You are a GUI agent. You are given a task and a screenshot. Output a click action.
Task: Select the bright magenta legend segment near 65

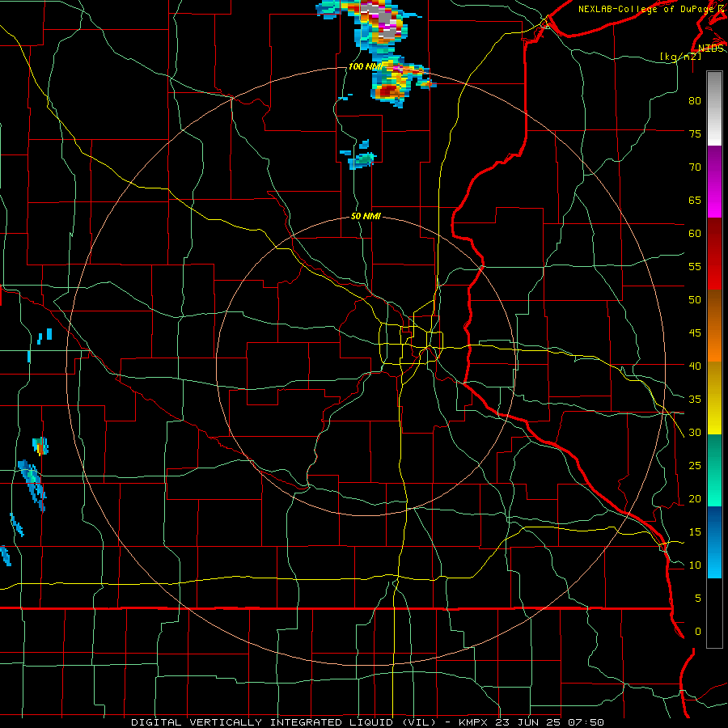[x=714, y=199]
